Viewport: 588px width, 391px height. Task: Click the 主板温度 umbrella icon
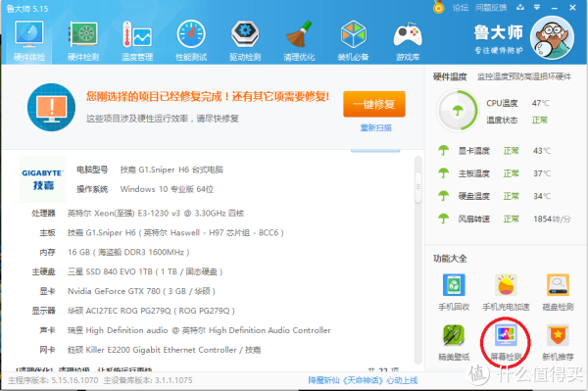coord(444,173)
